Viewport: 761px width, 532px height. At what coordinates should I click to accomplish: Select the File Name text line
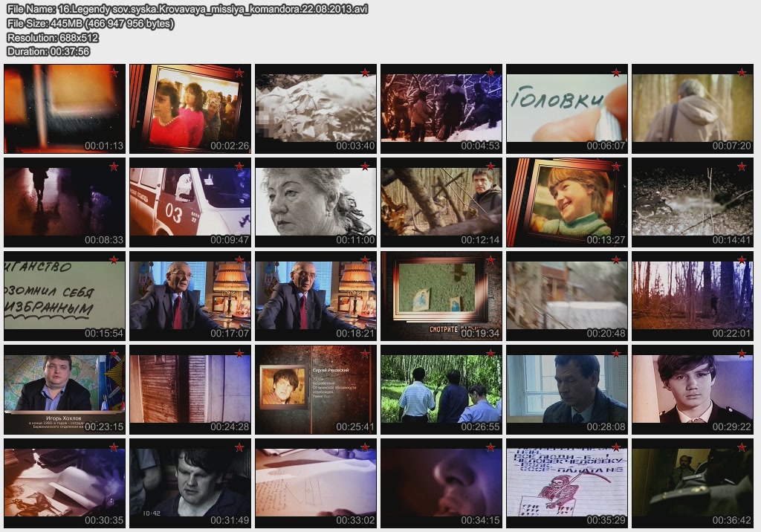[x=187, y=9]
